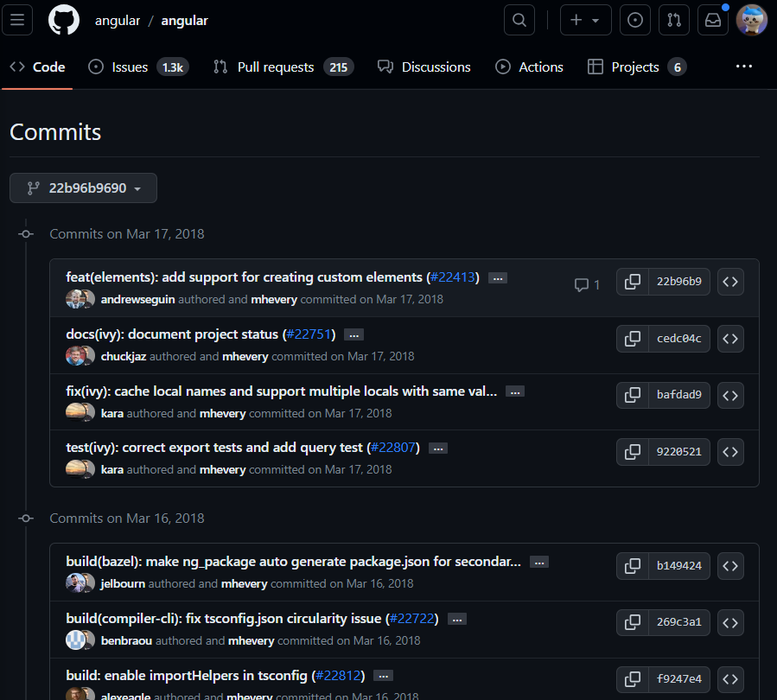Go to GitHub home via Octocat logo
The image size is (777, 700).
coord(63,20)
